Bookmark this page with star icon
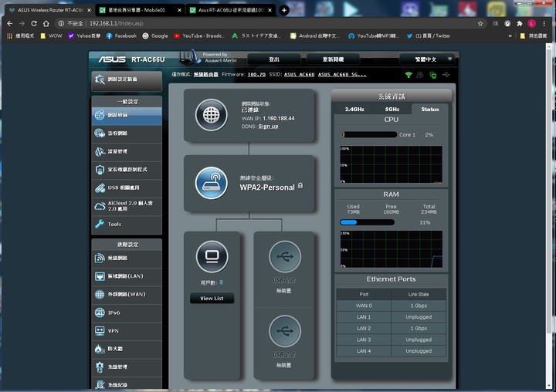 pos(480,23)
